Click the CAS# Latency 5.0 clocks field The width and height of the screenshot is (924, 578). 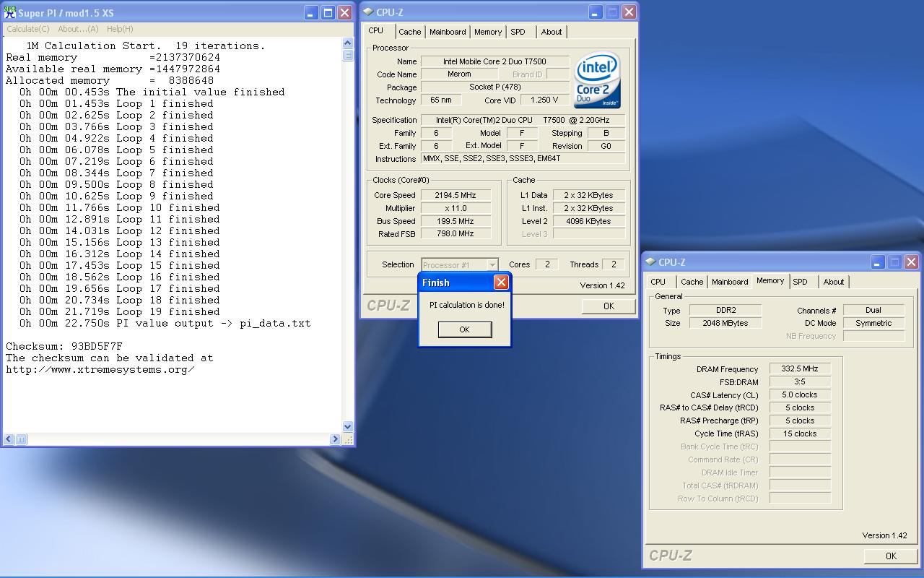click(800, 394)
